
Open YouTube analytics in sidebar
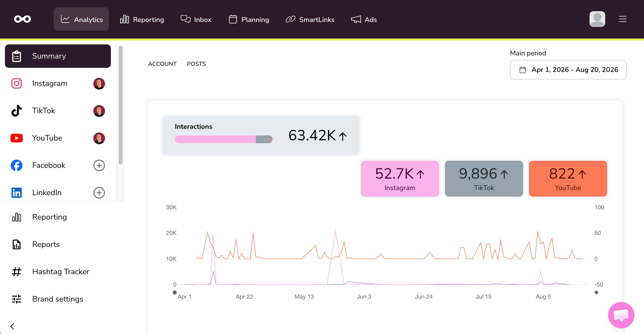pos(58,138)
